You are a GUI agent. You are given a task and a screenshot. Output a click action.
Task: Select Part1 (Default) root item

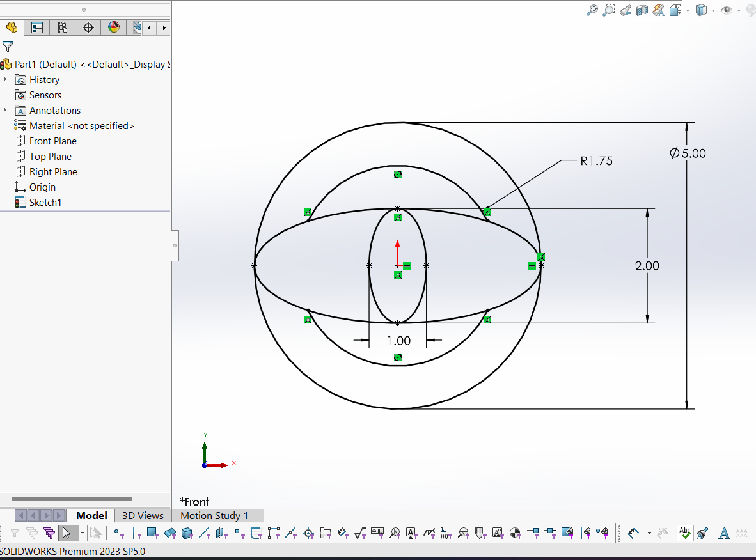coord(85,64)
